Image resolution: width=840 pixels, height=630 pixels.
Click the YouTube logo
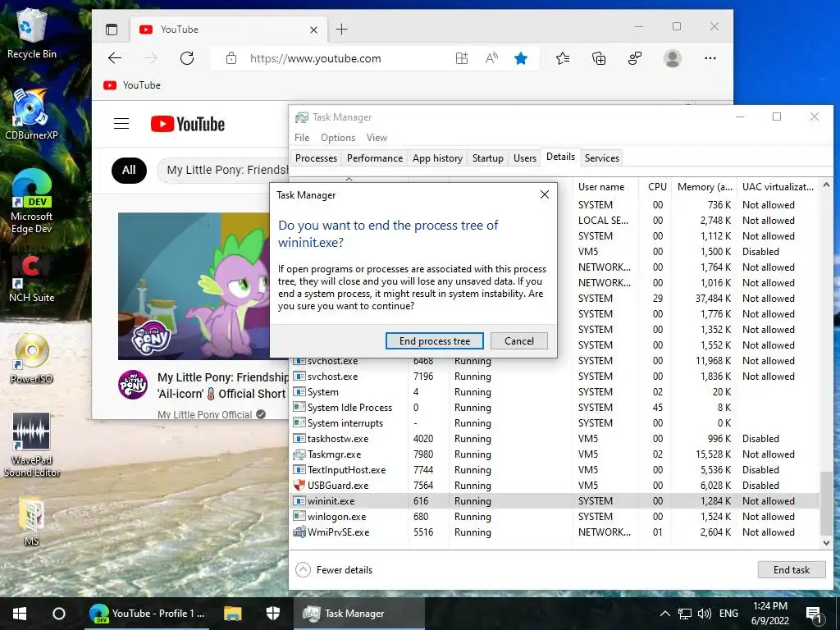[x=188, y=125]
